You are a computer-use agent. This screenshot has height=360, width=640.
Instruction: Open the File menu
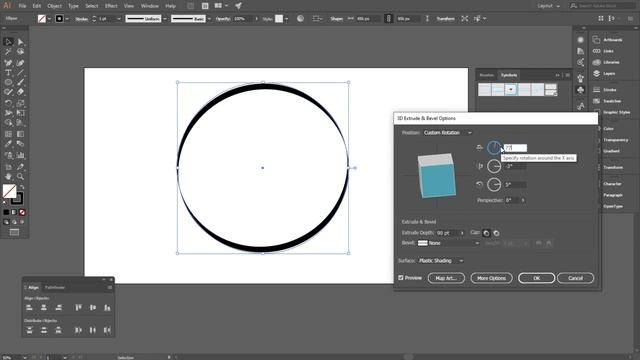coord(22,6)
